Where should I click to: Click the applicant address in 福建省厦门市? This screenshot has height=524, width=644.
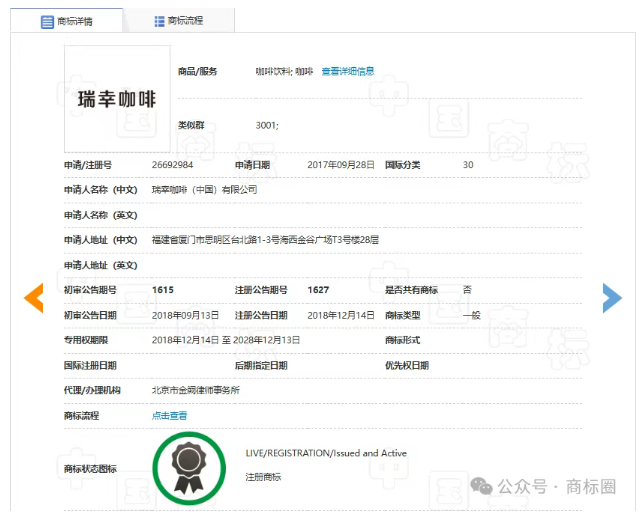tap(265, 240)
